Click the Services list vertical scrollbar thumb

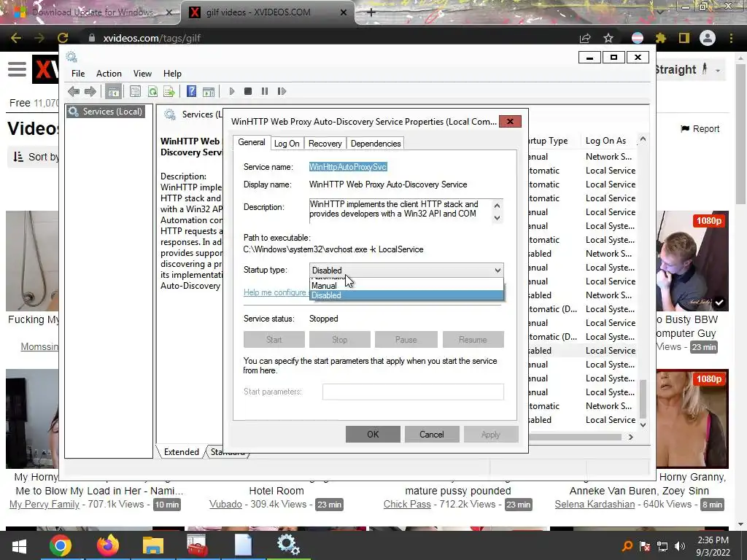point(643,398)
